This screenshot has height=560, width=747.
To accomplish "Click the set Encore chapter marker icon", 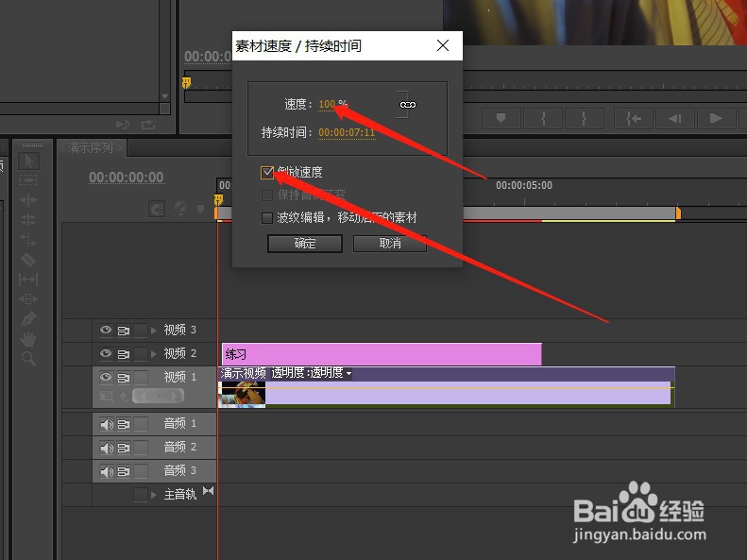I will (180, 209).
